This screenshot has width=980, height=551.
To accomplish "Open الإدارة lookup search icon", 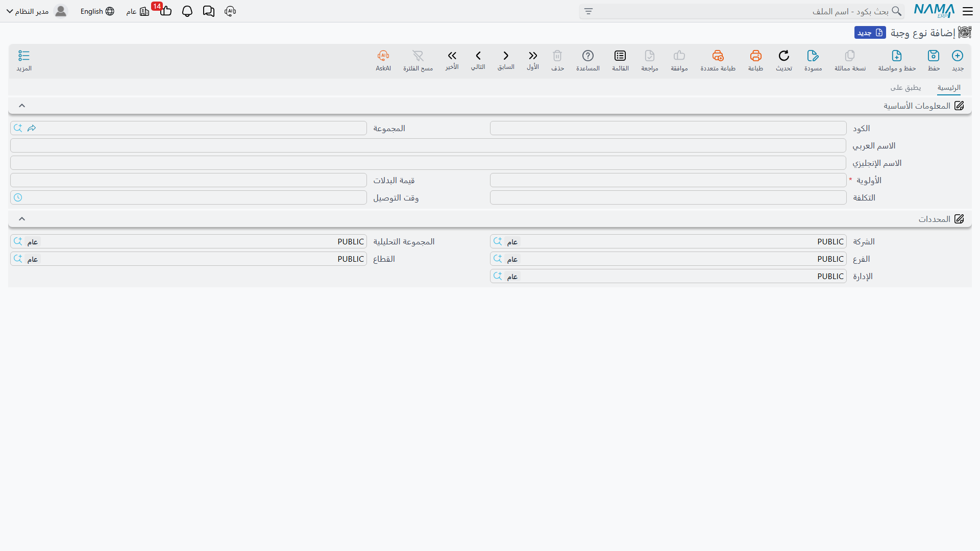I will pos(498,276).
